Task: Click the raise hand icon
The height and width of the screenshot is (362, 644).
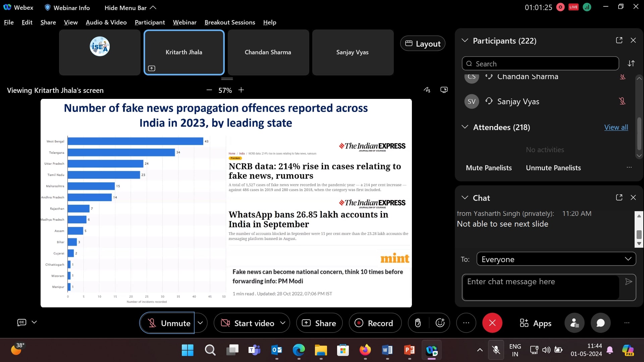Action: [418, 323]
